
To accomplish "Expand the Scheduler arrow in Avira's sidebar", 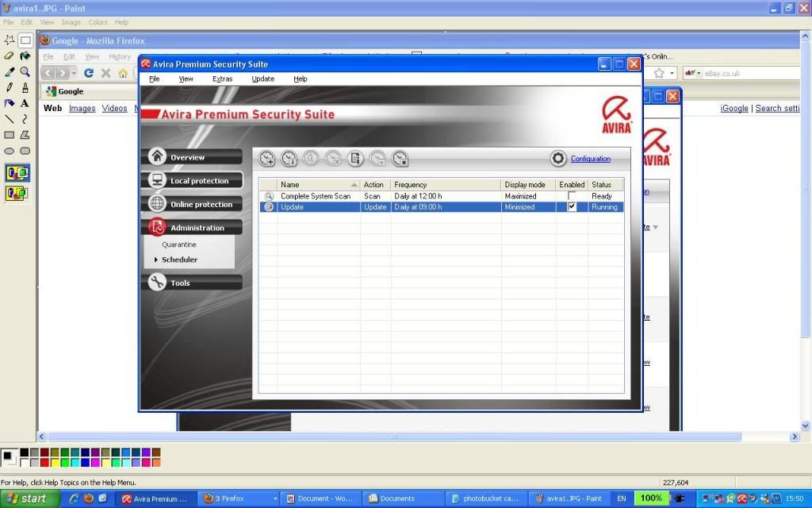I will [x=156, y=260].
